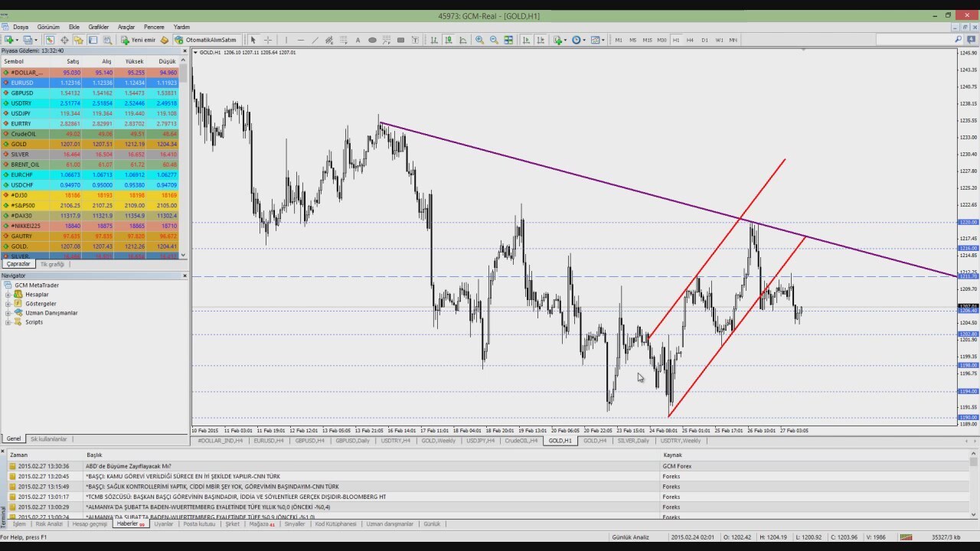This screenshot has width=980, height=551.
Task: Expand the Göstergeler tree node
Action: click(x=8, y=304)
